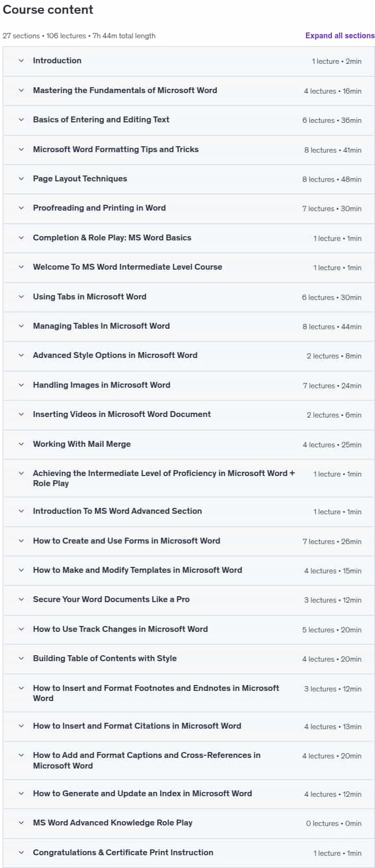Expand Introduction To MS Word Advanced Section chevron
The width and height of the screenshot is (375, 868).
tap(21, 511)
